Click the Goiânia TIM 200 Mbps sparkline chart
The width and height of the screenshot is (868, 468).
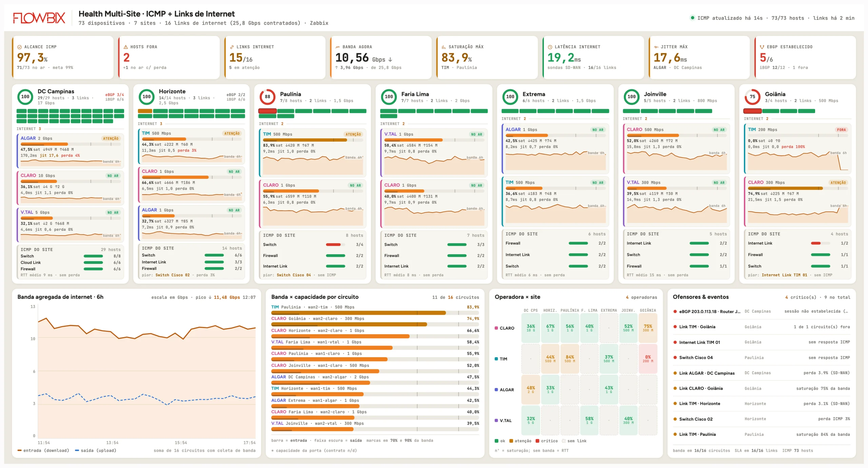(x=798, y=160)
